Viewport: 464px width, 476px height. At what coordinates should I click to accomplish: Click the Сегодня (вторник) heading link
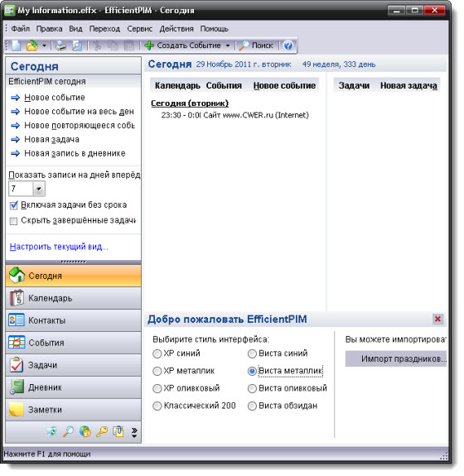coord(190,103)
